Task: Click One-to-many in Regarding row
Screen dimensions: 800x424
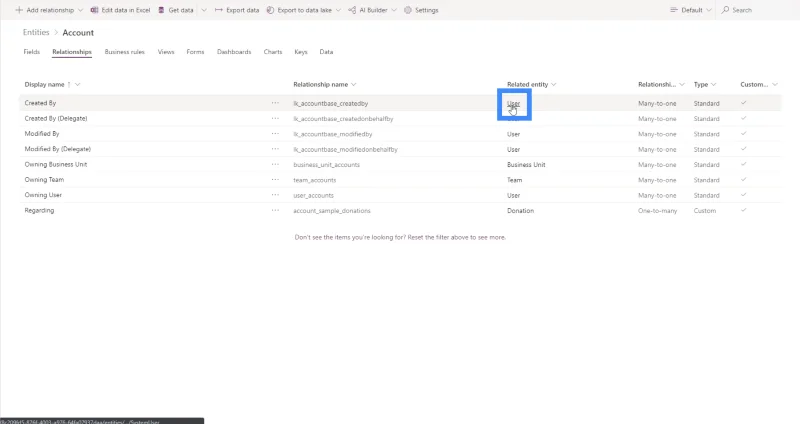Action: point(657,211)
